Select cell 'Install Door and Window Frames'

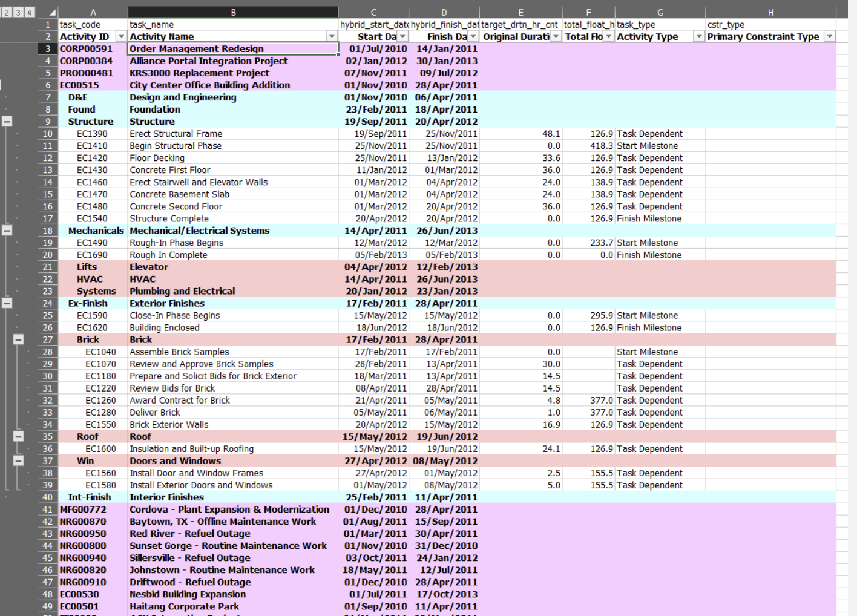233,473
